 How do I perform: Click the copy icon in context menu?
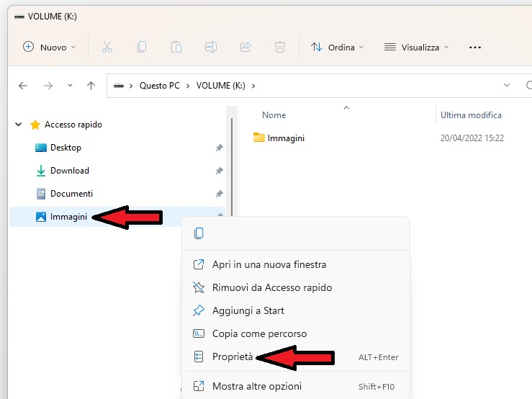pos(199,233)
